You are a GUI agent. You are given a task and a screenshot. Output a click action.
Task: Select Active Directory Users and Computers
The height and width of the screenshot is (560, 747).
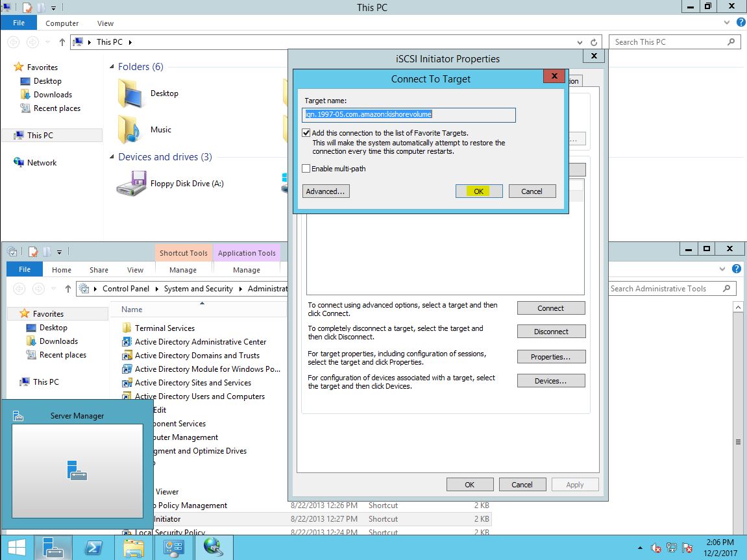pos(199,396)
